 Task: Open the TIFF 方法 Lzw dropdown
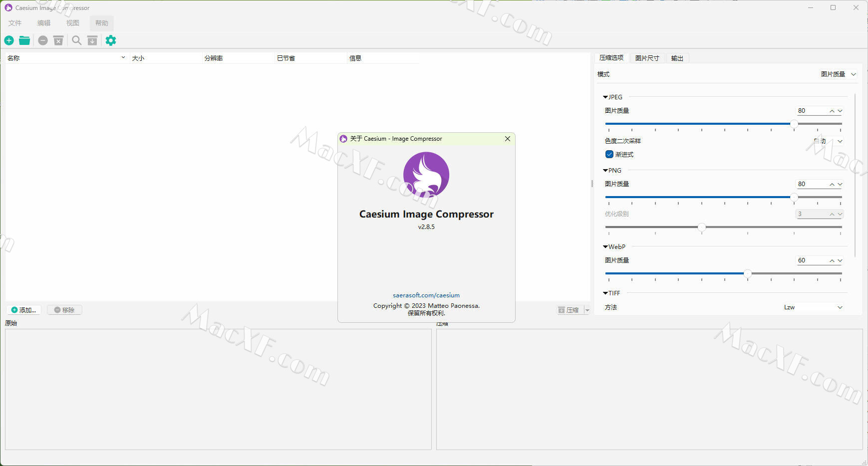(813, 307)
